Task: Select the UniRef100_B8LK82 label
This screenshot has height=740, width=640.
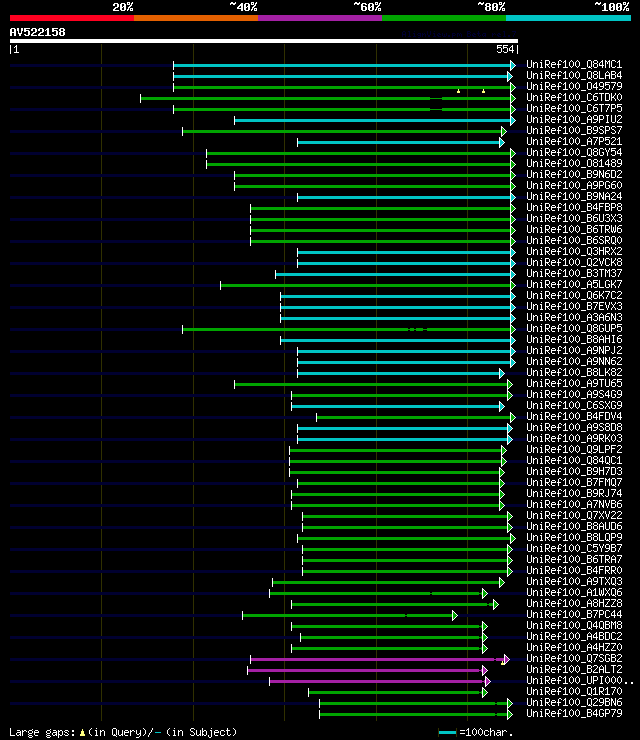Action: pyautogui.click(x=574, y=372)
